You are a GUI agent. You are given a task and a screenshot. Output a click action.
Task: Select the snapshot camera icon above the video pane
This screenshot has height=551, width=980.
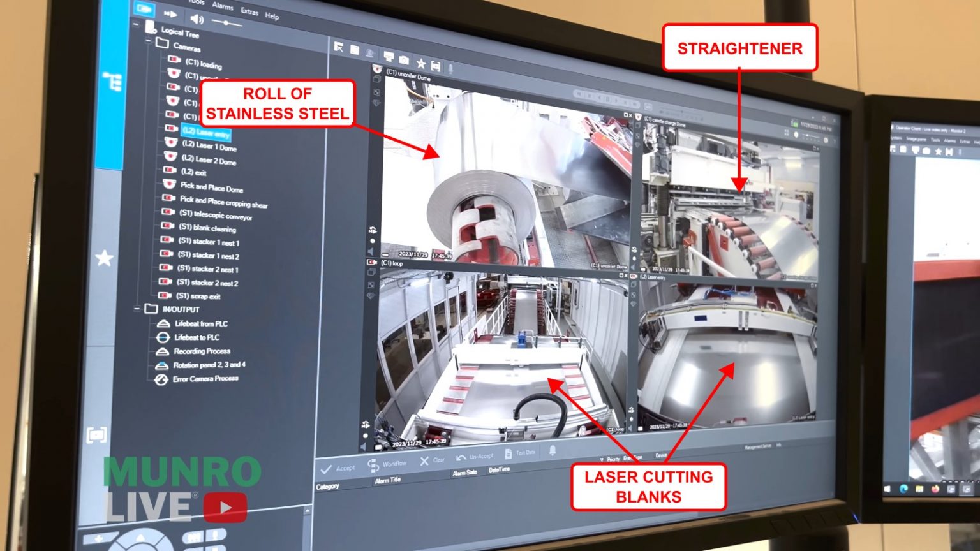point(404,60)
